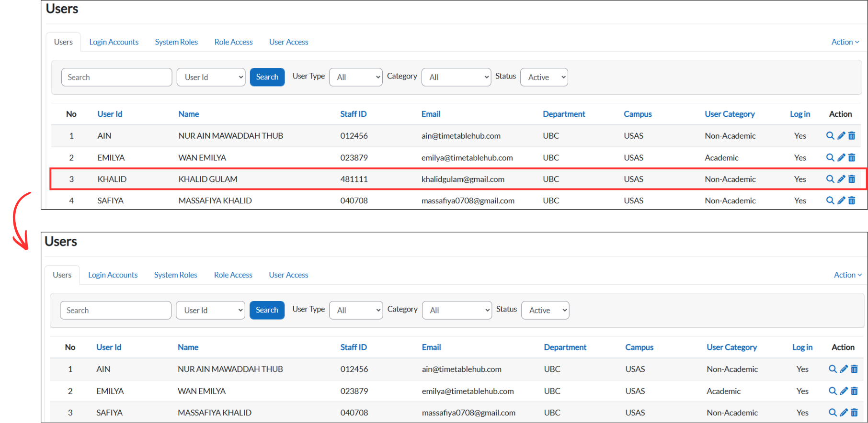The width and height of the screenshot is (868, 423).
Task: Sort by Department column in lower panel
Action: point(565,347)
